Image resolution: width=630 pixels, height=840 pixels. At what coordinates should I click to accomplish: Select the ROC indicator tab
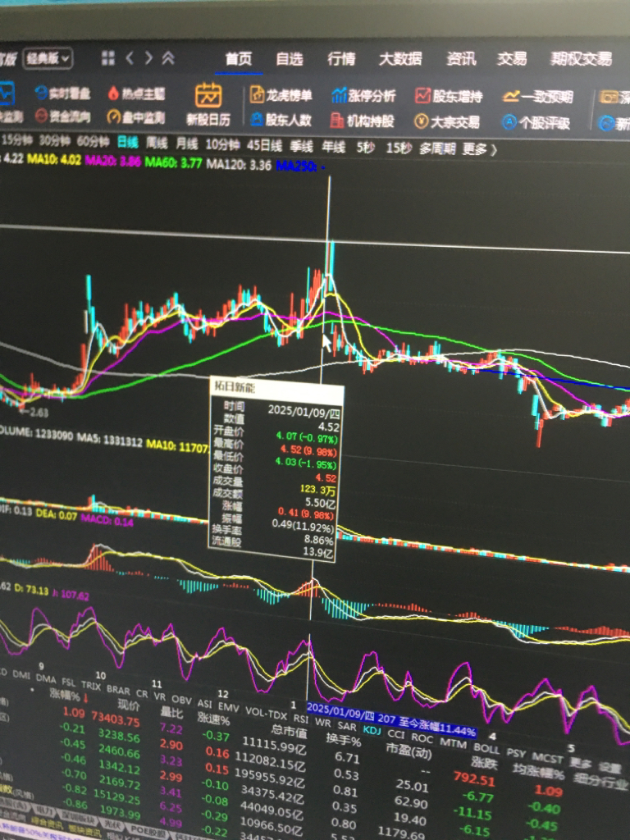click(x=421, y=737)
